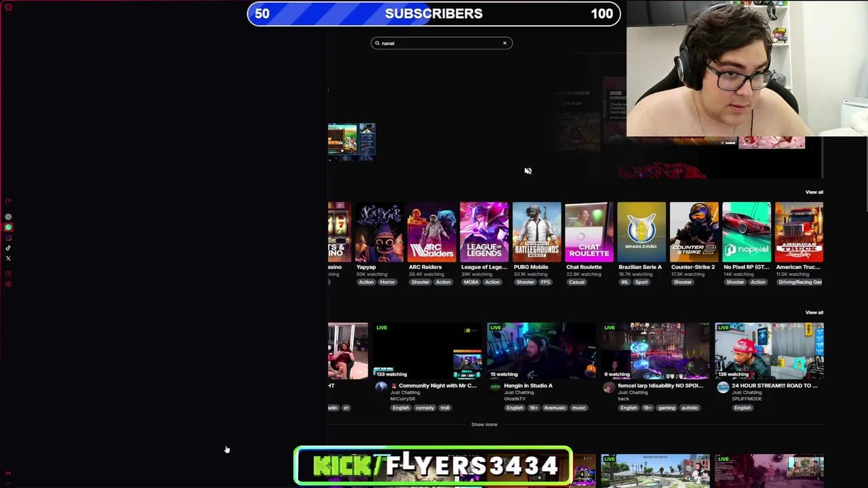Open the Counter-Strike 2 category cover
Viewport: 868px width, 488px height.
click(x=694, y=232)
